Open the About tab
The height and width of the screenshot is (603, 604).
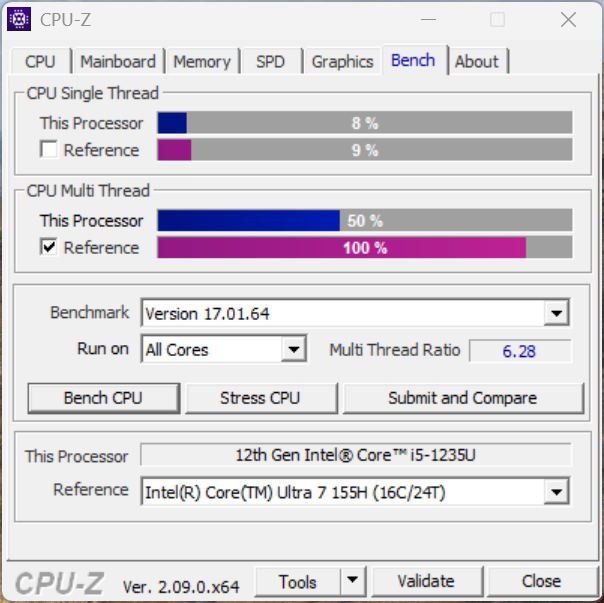tap(477, 61)
